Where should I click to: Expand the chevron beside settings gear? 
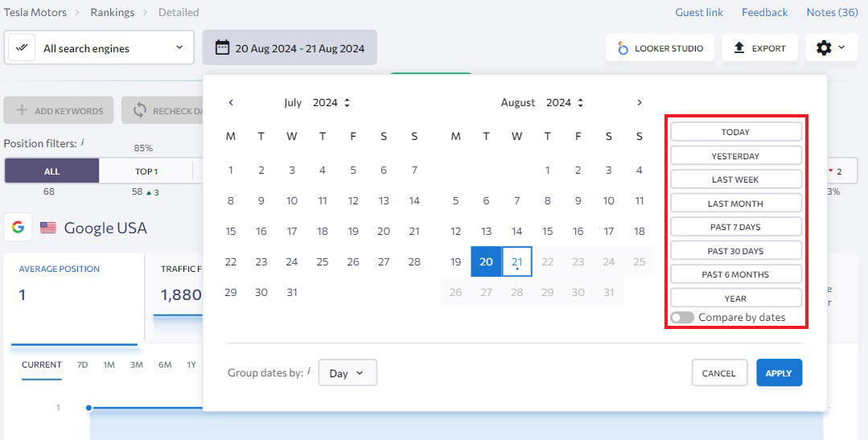pyautogui.click(x=841, y=47)
